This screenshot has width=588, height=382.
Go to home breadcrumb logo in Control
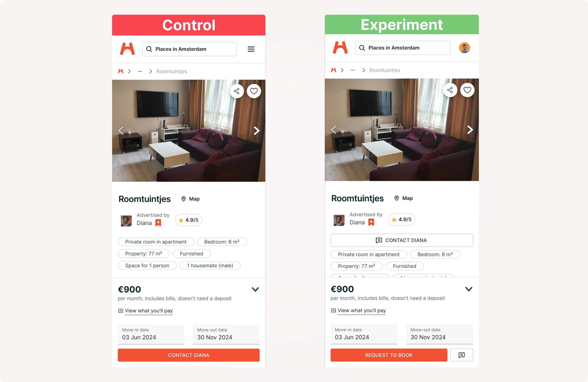(121, 71)
